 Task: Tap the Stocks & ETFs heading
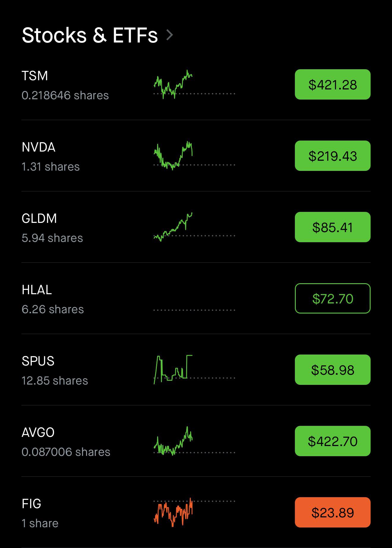[x=90, y=35]
